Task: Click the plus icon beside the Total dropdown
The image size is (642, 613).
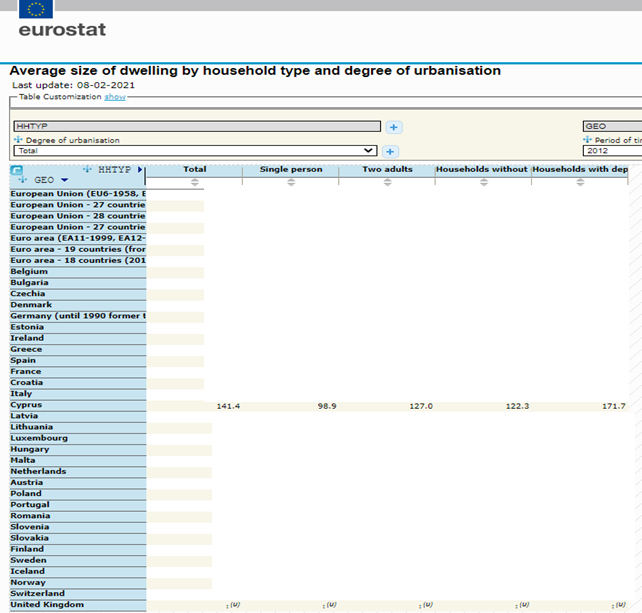Action: pyautogui.click(x=390, y=151)
